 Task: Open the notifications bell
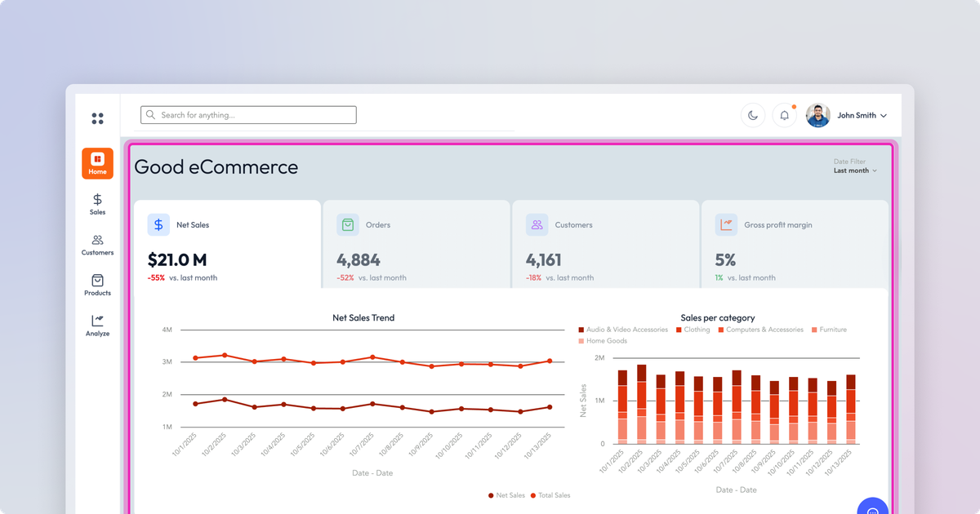[x=784, y=114]
